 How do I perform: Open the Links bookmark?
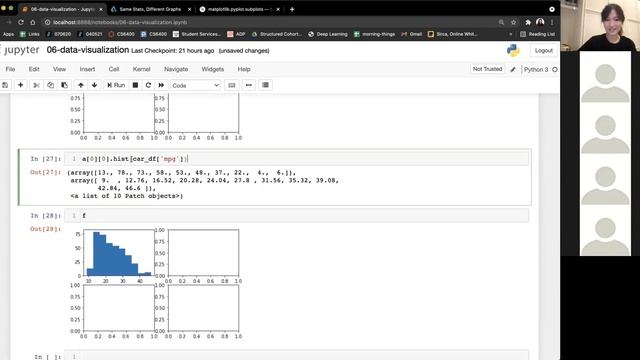click(30, 34)
